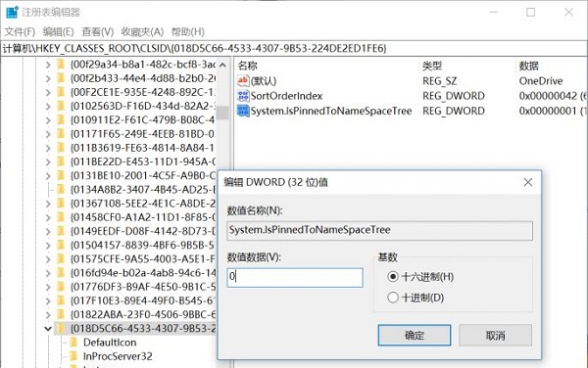Screen dimensions: 588x368
Task: Click the (默认) string value icon
Action: pyautogui.click(x=243, y=80)
